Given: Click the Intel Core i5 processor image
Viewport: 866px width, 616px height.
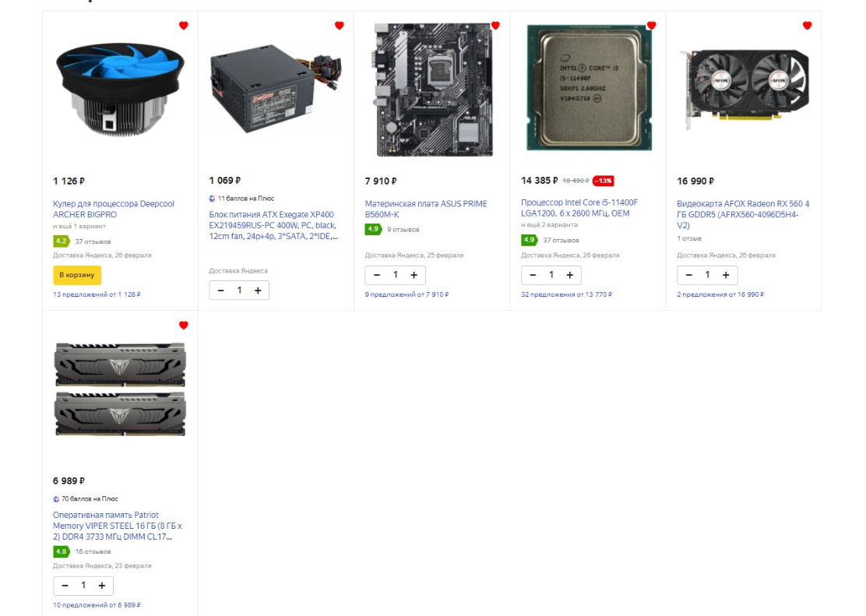Looking at the screenshot, I should point(589,88).
